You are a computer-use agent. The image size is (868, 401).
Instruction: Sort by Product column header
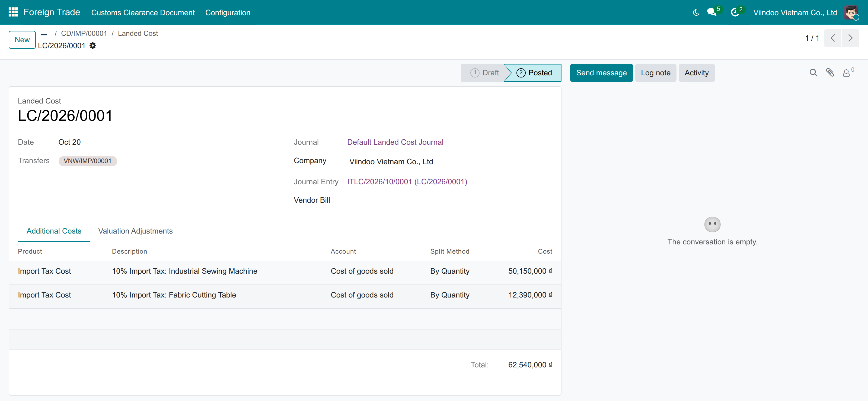[30, 251]
